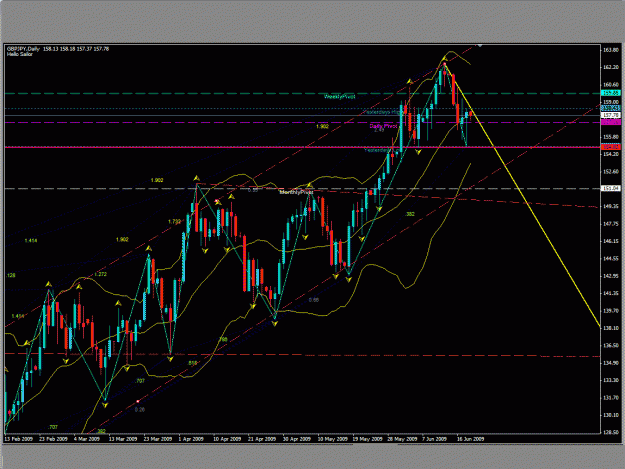Click the 'Hello Sailor' chart comment
Viewport: 625px width, 469px height.
[20, 54]
